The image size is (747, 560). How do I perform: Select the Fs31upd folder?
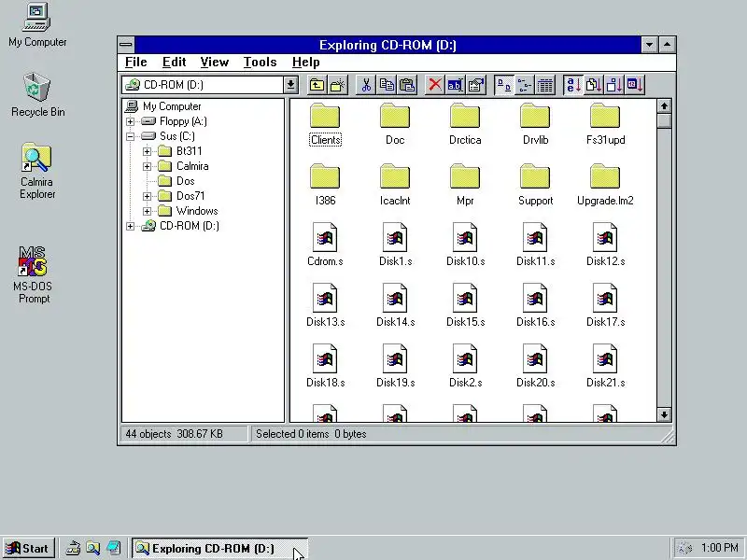click(x=605, y=125)
